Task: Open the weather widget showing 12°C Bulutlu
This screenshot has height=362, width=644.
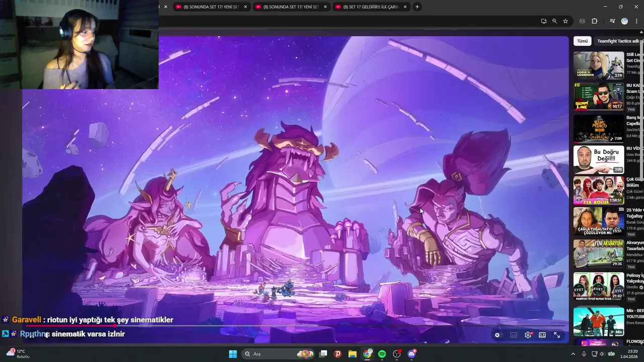Action: click(18, 353)
